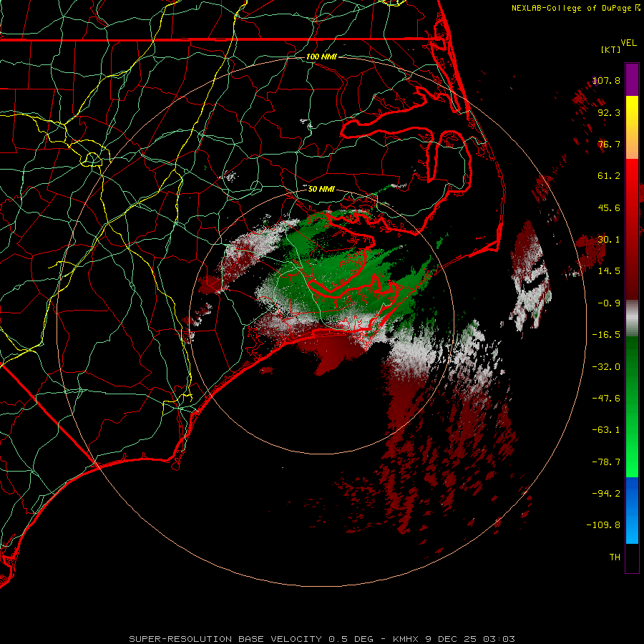Select the -0.9 scale label
644x644 pixels.
(609, 303)
